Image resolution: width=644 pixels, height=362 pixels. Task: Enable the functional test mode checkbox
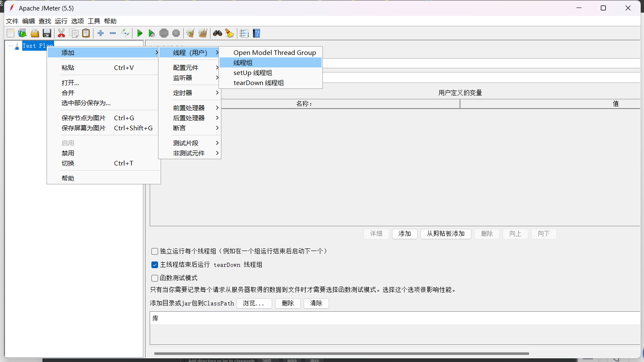155,278
